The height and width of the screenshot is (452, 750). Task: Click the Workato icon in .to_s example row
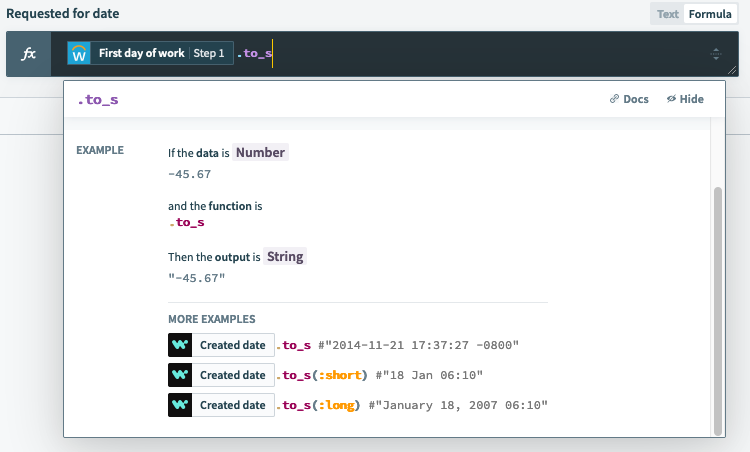point(180,345)
